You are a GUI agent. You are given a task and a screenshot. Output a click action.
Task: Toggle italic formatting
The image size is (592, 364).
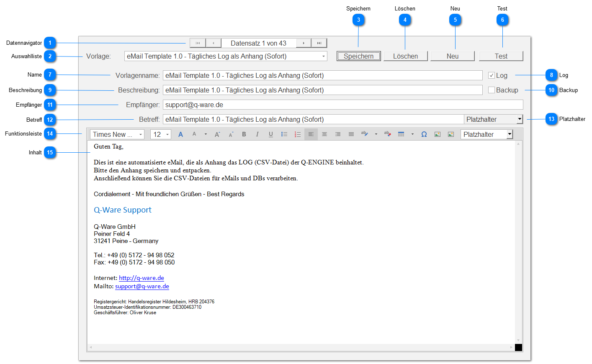pyautogui.click(x=257, y=134)
